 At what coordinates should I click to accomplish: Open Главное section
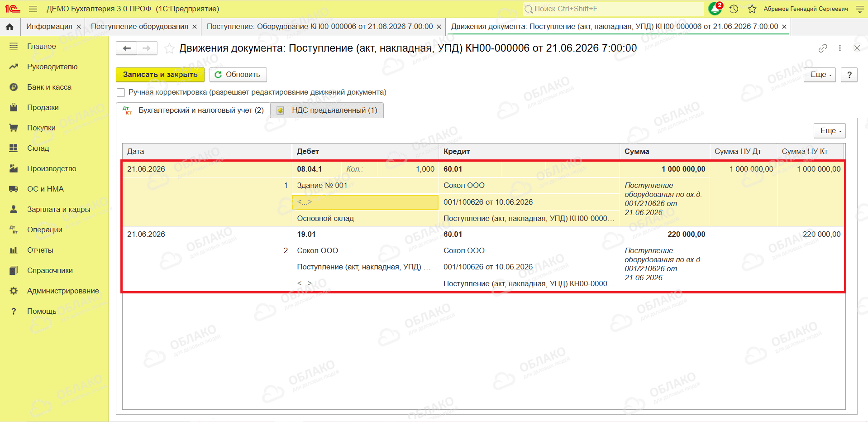pyautogui.click(x=42, y=46)
